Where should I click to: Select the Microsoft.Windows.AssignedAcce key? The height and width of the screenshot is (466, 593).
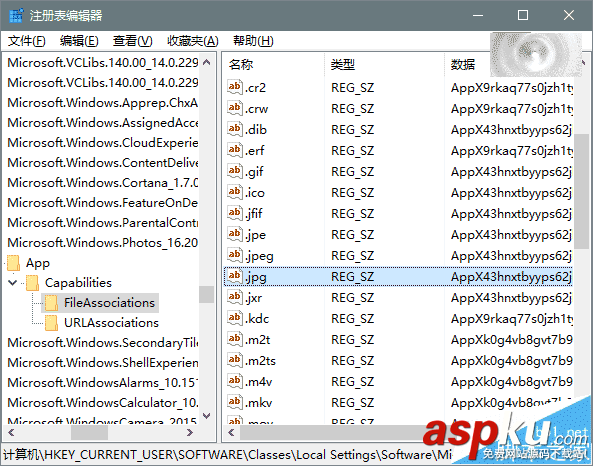(x=102, y=123)
